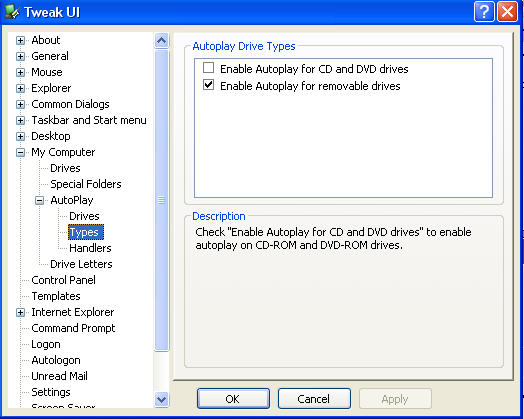Select Internet Explorer in the tree
The width and height of the screenshot is (524, 419).
(73, 312)
